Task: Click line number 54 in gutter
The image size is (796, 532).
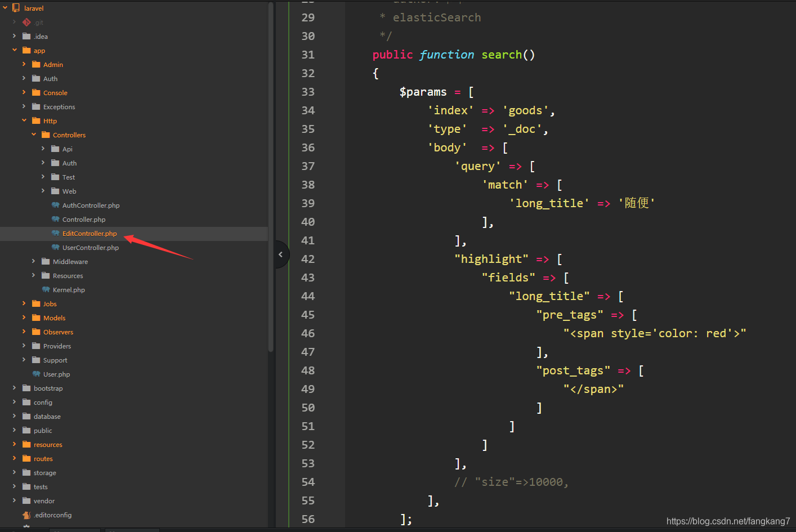Action: tap(308, 482)
